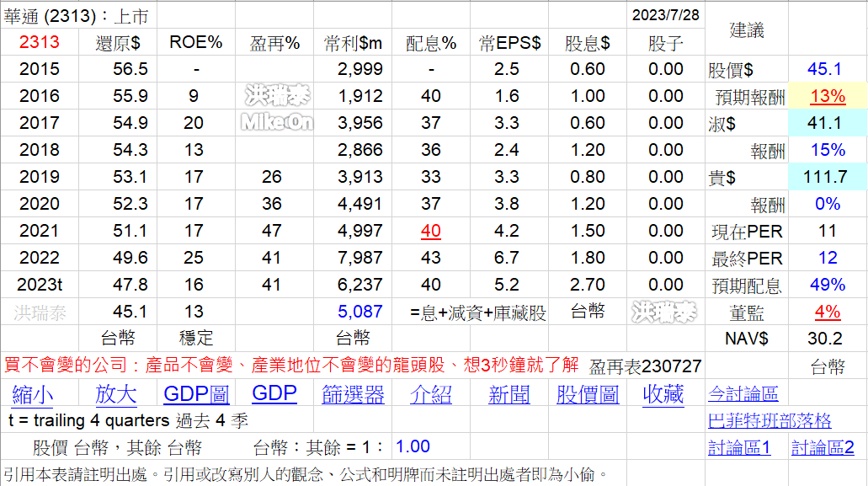Select the red 買不會變的公司 slogan text

pos(291,366)
